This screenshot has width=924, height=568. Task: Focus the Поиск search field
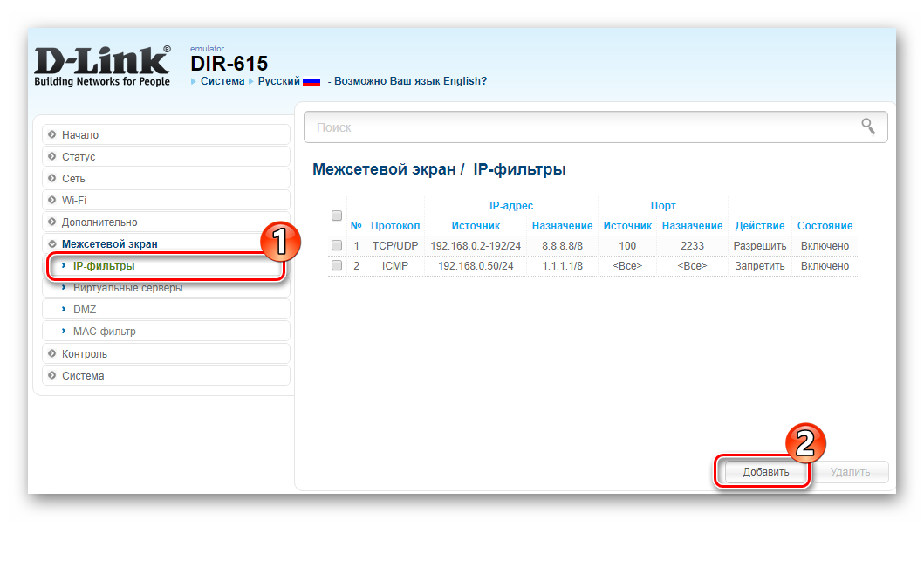pyautogui.click(x=595, y=127)
